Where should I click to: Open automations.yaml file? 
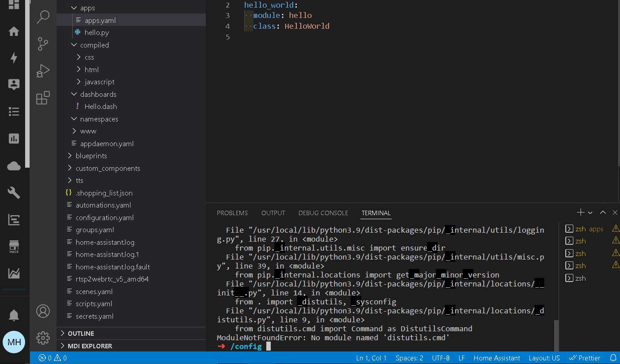pyautogui.click(x=103, y=205)
